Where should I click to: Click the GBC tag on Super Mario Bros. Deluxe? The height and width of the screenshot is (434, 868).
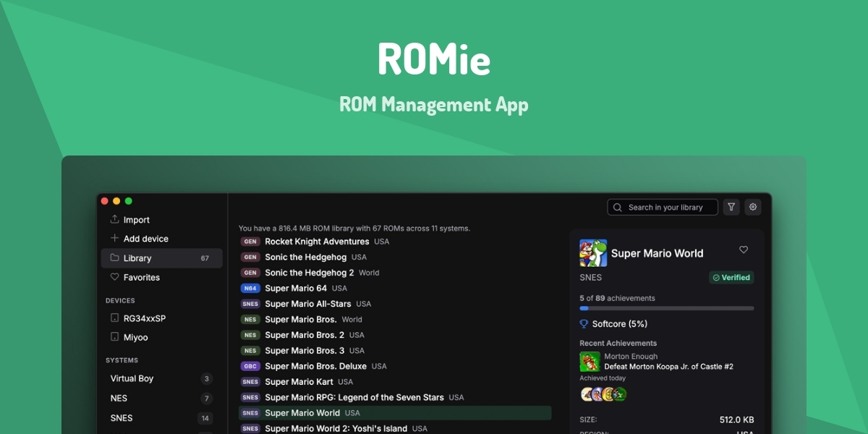click(x=250, y=366)
